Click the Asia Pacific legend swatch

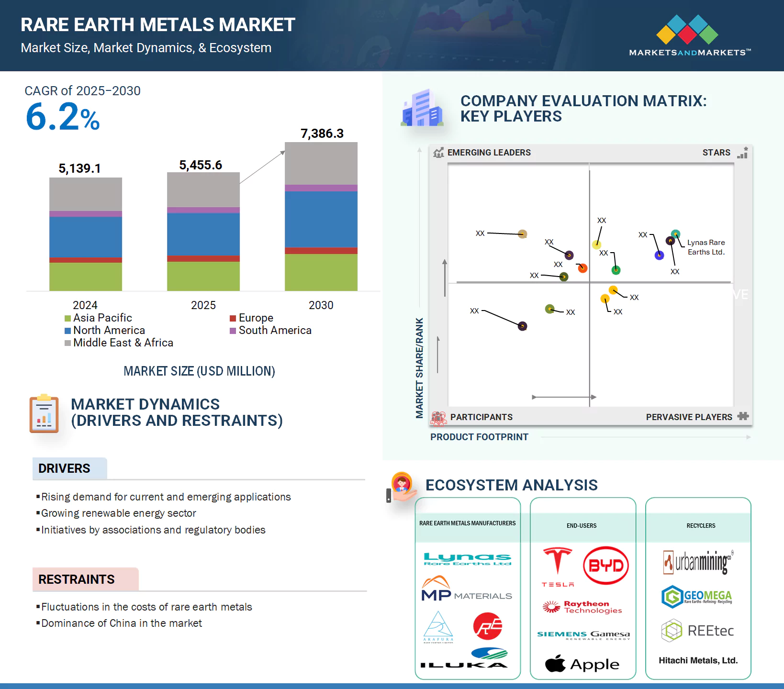tap(68, 318)
